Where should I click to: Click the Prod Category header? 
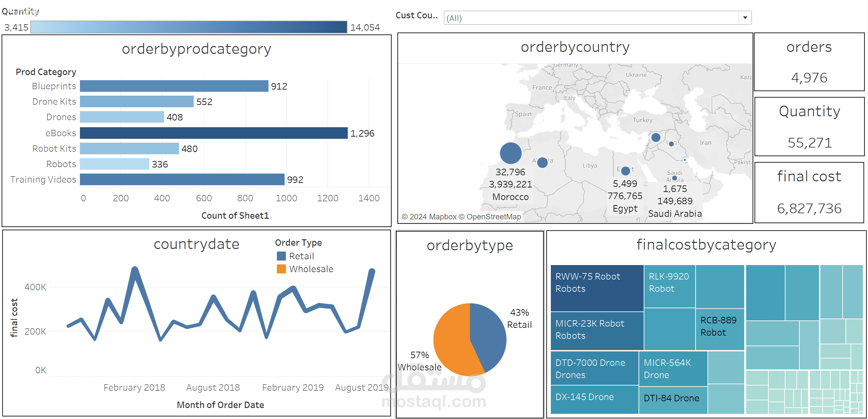[46, 72]
